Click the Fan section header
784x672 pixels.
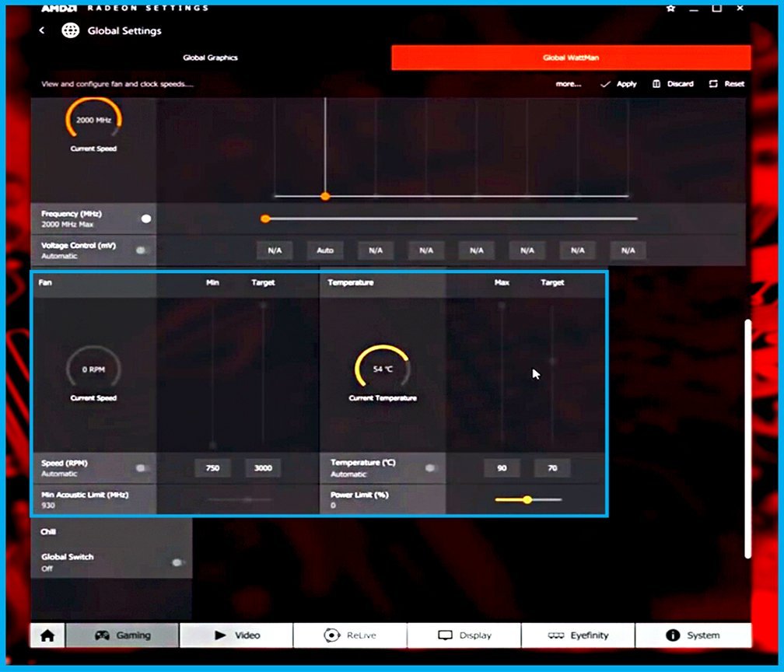pos(45,282)
